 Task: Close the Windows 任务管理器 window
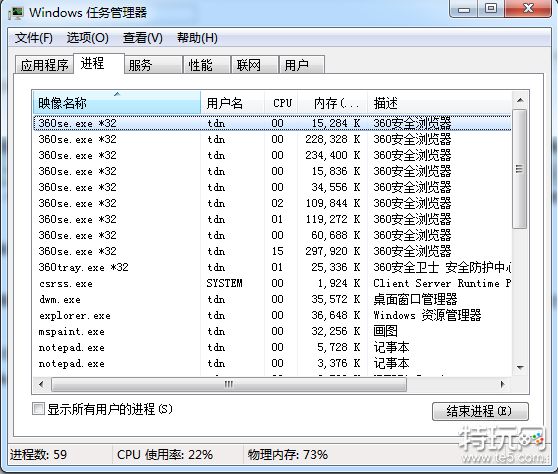tap(528, 9)
